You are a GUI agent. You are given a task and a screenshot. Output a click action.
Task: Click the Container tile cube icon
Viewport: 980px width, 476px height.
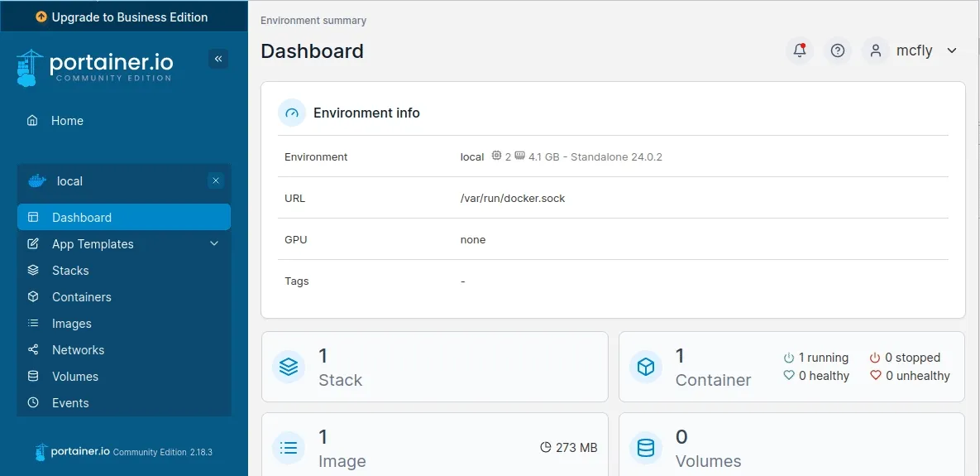tap(646, 367)
